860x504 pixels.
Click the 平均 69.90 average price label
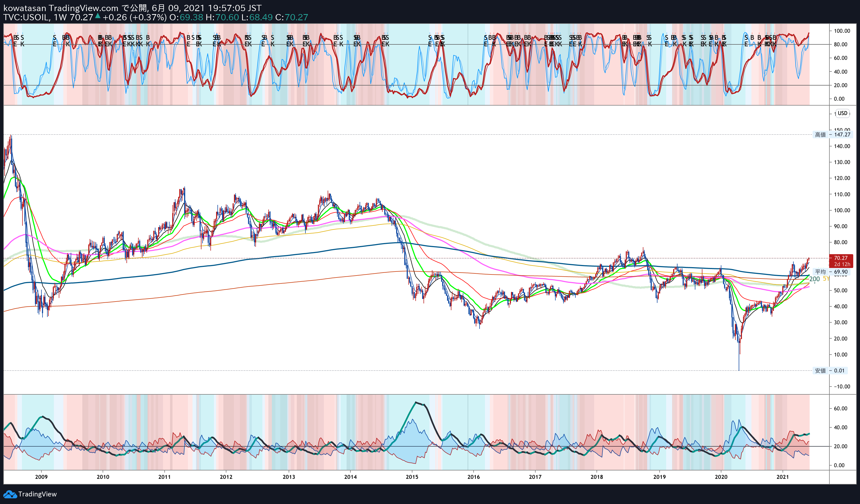(x=831, y=272)
